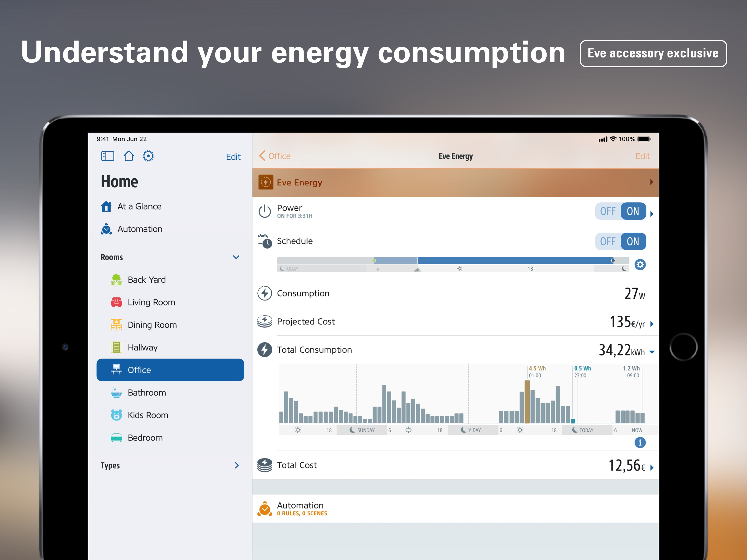Click the schedule end handle on the timeline
747x560 pixels.
coord(613,260)
